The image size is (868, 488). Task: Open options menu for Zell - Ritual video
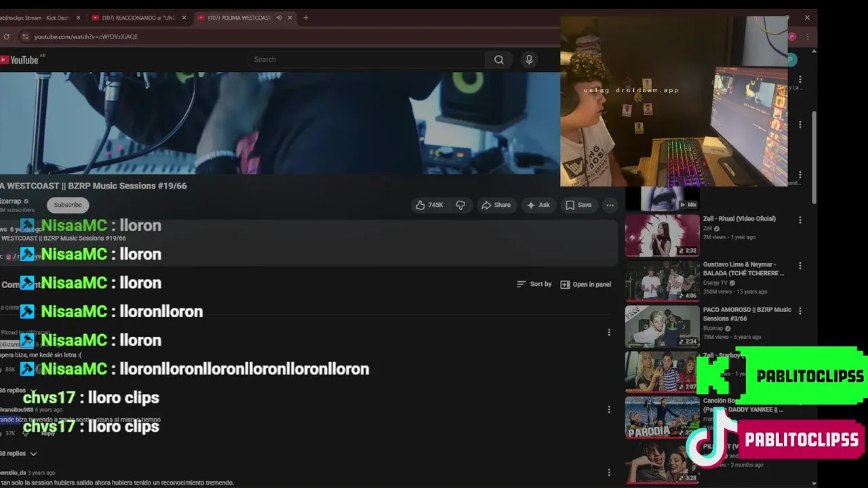pyautogui.click(x=800, y=220)
